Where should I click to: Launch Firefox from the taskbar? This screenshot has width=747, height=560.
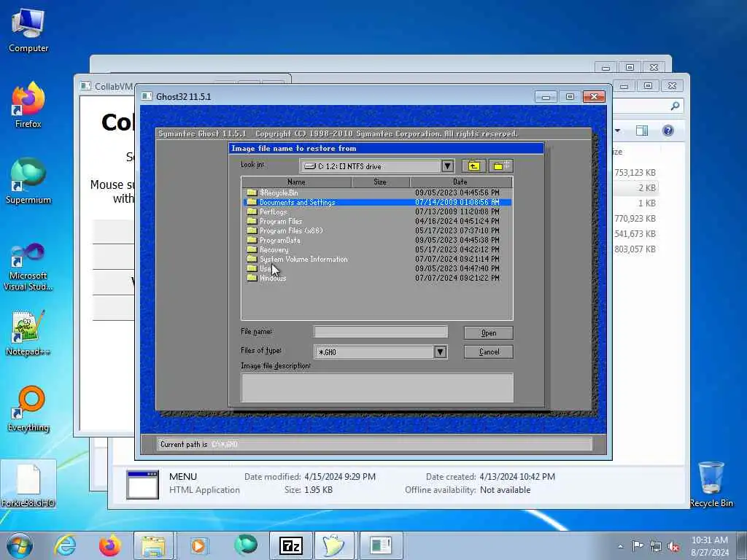[109, 545]
